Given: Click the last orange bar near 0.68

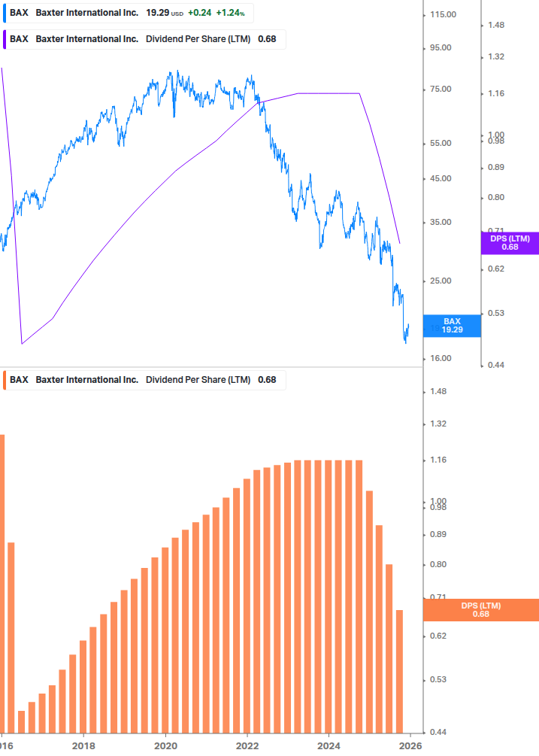Looking at the screenshot, I should pyautogui.click(x=399, y=672).
